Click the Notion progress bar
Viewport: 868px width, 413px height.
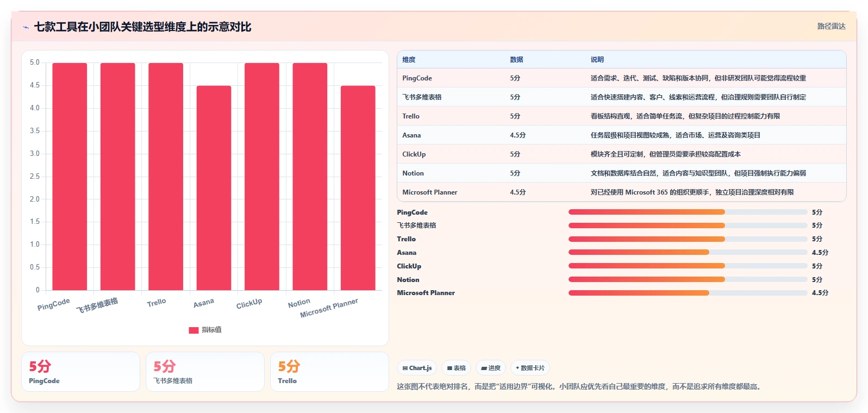pyautogui.click(x=688, y=279)
